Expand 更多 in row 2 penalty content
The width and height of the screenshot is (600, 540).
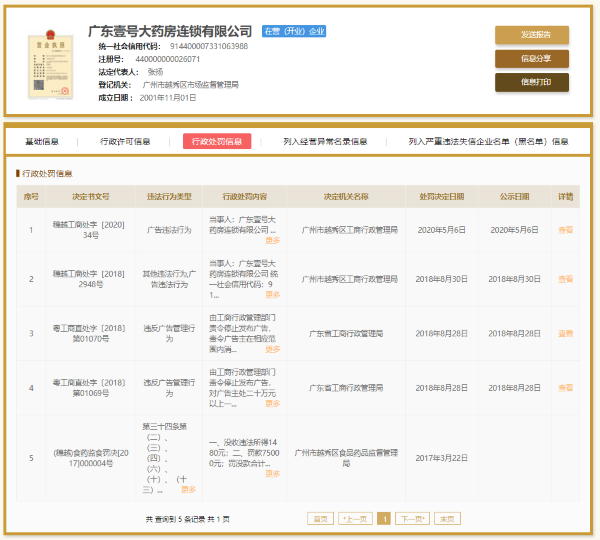point(272,295)
